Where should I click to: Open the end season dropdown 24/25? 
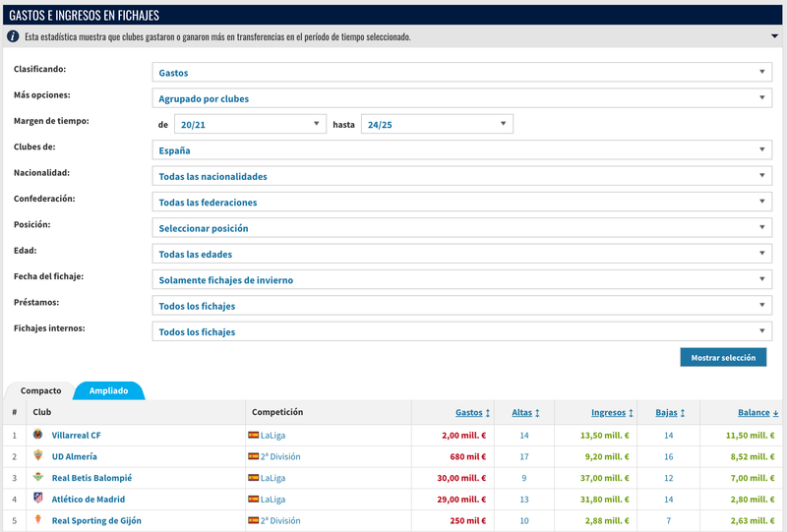(x=437, y=125)
